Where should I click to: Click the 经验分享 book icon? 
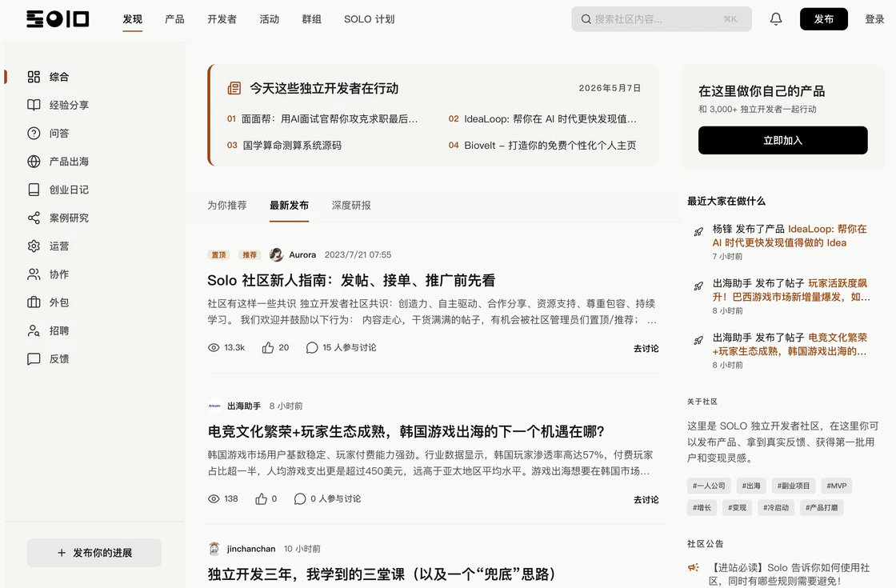click(34, 105)
